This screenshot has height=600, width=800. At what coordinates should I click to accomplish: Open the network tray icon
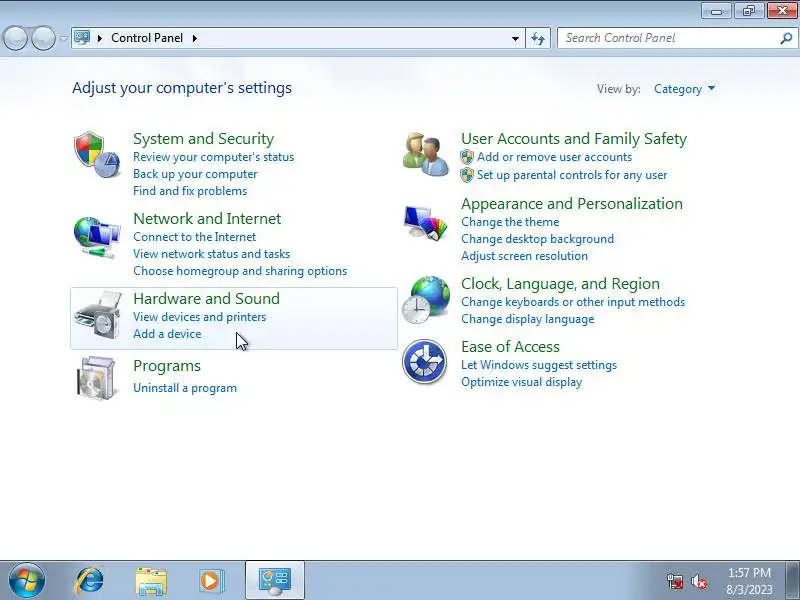tap(675, 581)
